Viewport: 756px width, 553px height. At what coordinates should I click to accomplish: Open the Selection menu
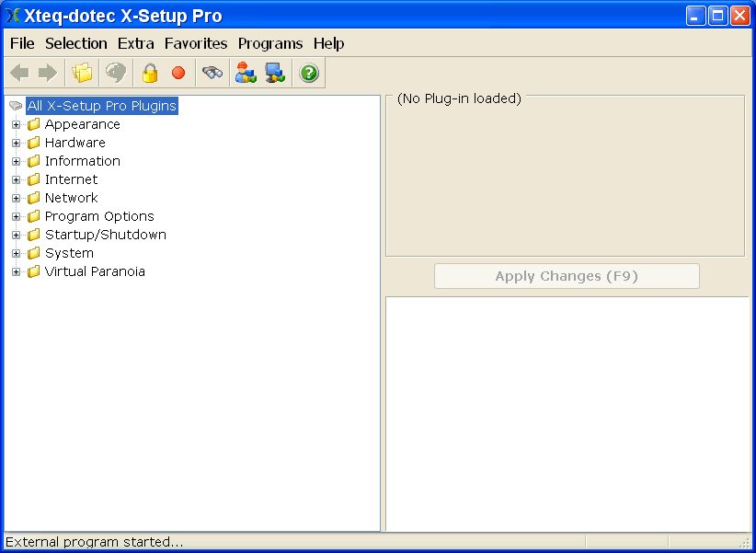76,43
